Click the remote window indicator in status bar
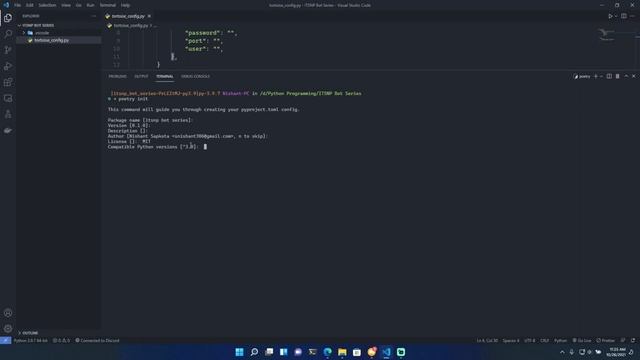640x360 pixels. pyautogui.click(x=5, y=340)
